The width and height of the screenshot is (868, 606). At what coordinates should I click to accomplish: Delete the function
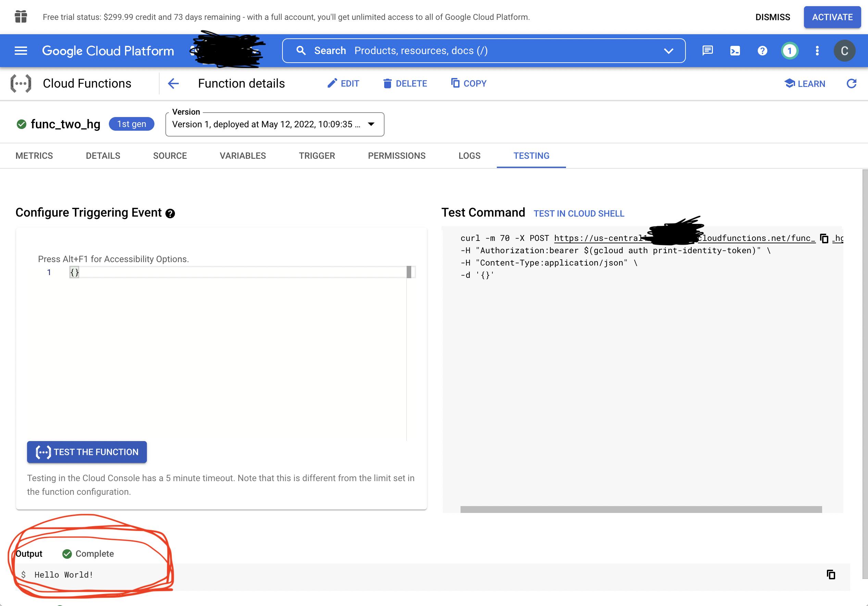click(x=405, y=83)
